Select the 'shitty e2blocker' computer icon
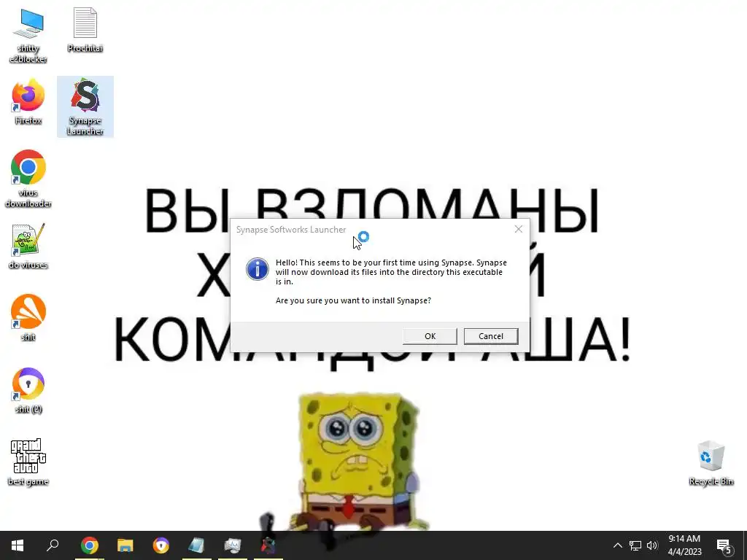The height and width of the screenshot is (560, 747). pyautogui.click(x=28, y=36)
